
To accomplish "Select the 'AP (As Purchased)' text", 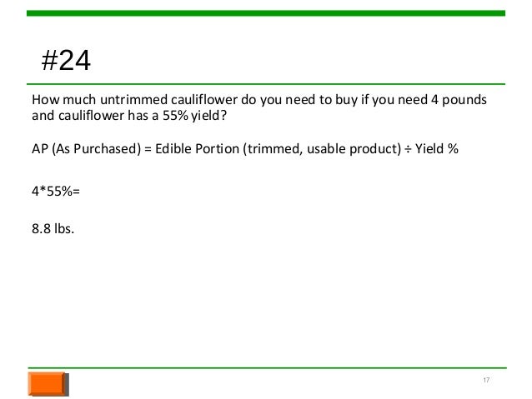I will tap(86, 149).
